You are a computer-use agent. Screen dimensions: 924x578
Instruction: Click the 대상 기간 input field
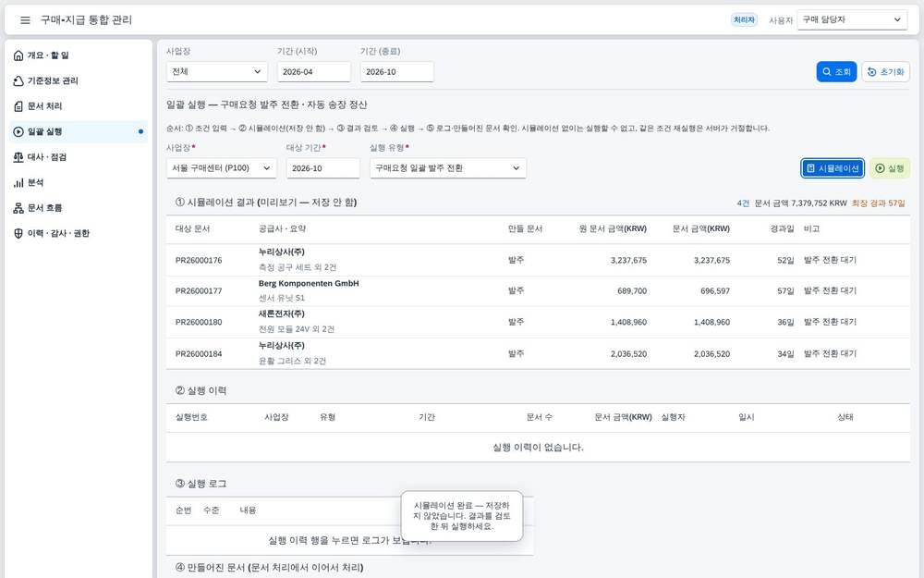[x=322, y=168]
